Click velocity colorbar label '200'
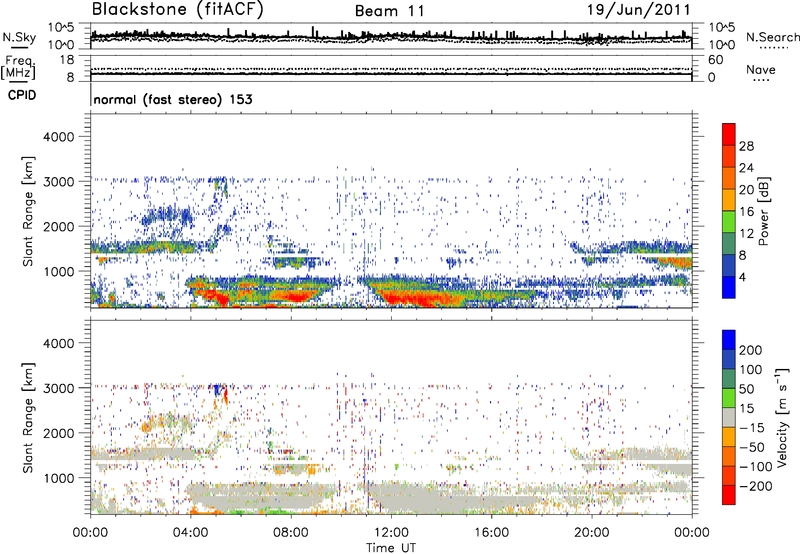This screenshot has width=800, height=554. point(751,350)
